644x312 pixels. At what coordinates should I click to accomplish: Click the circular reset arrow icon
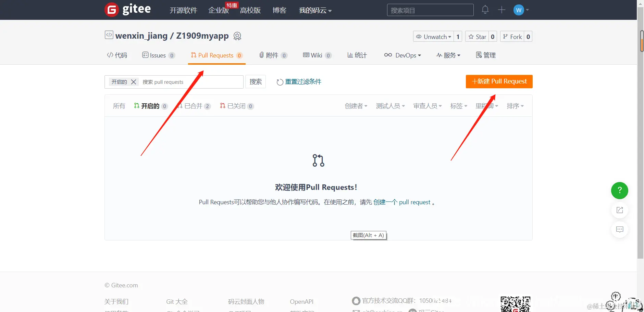280,82
